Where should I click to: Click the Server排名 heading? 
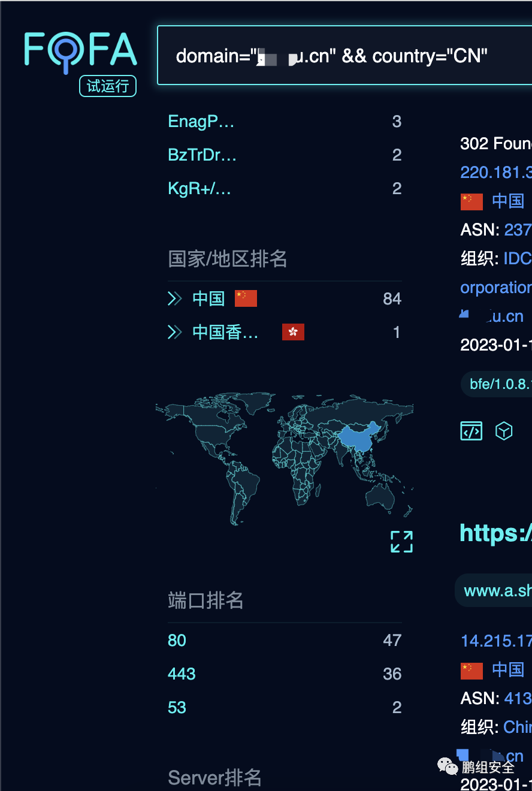tap(215, 778)
